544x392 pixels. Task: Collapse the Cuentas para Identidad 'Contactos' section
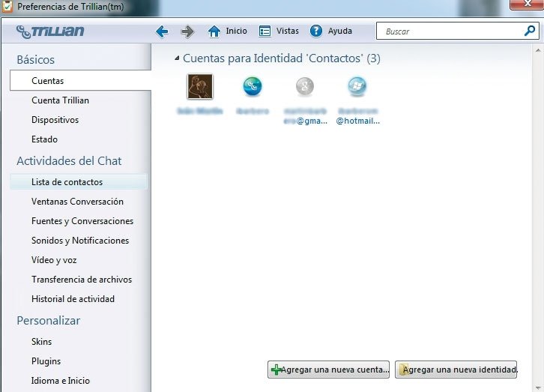177,58
